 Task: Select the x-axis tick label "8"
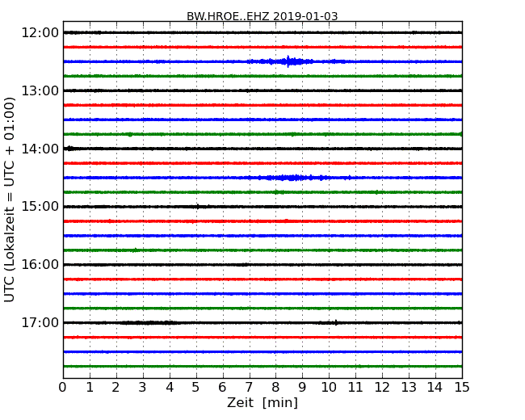coord(276,388)
